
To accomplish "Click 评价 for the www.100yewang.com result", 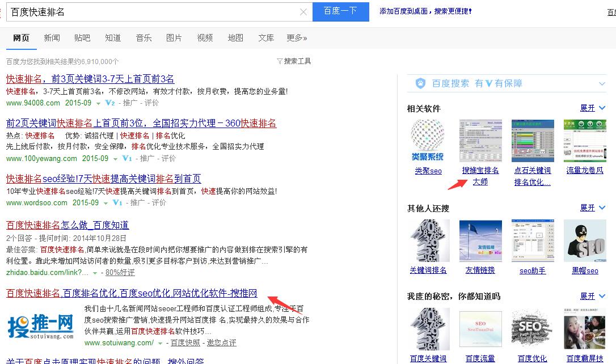I will [x=168, y=158].
